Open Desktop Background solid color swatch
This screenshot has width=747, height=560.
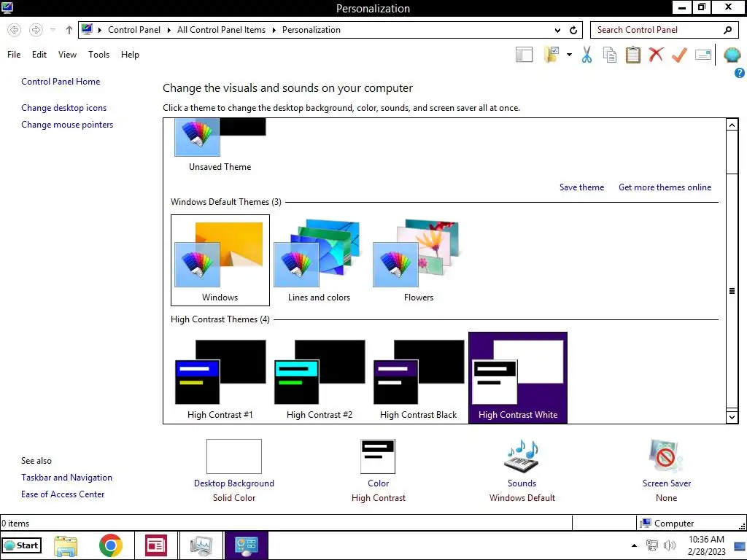coord(234,456)
